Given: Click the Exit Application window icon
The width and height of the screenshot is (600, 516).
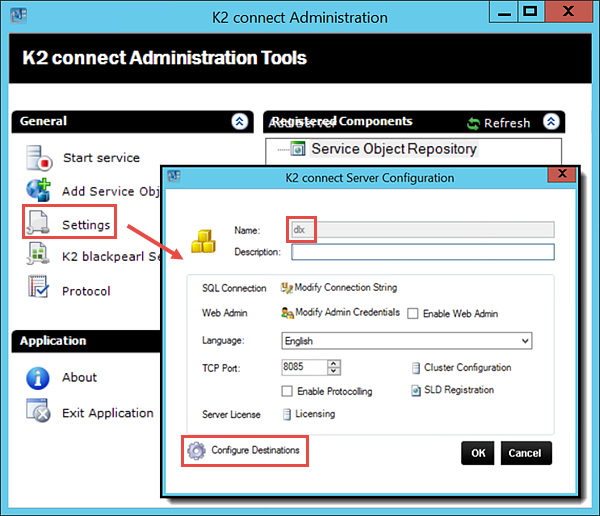Looking at the screenshot, I should point(38,410).
